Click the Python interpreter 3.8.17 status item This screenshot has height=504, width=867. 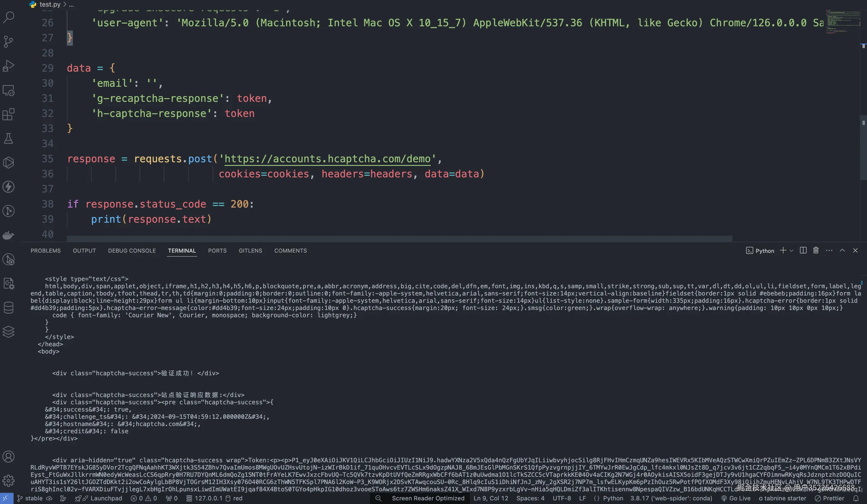click(671, 498)
